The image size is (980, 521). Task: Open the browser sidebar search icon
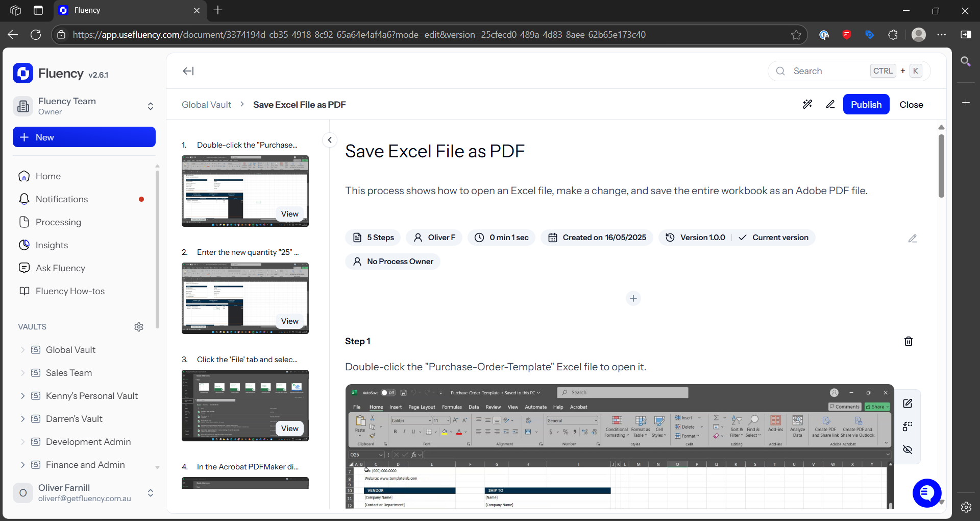[x=966, y=62]
